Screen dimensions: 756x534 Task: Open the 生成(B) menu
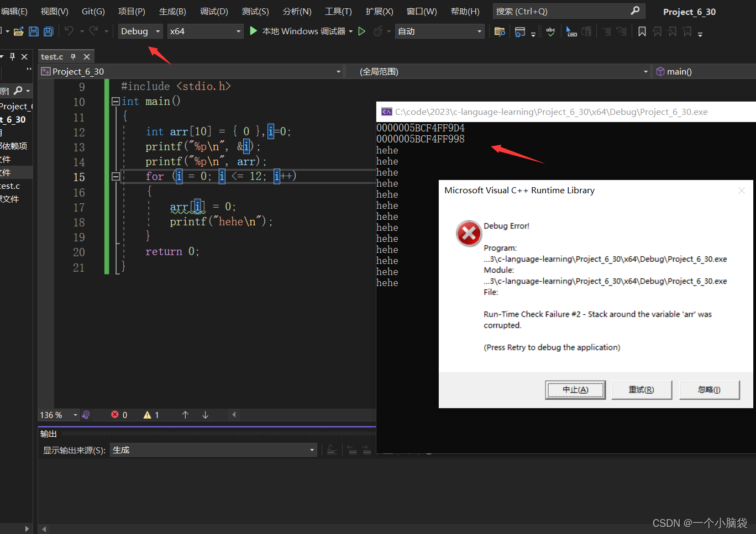coord(172,11)
